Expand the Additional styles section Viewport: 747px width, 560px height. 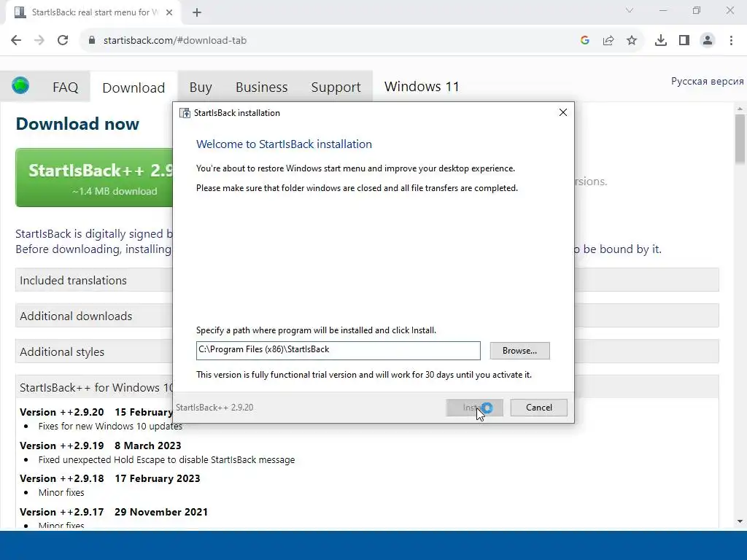click(x=94, y=351)
